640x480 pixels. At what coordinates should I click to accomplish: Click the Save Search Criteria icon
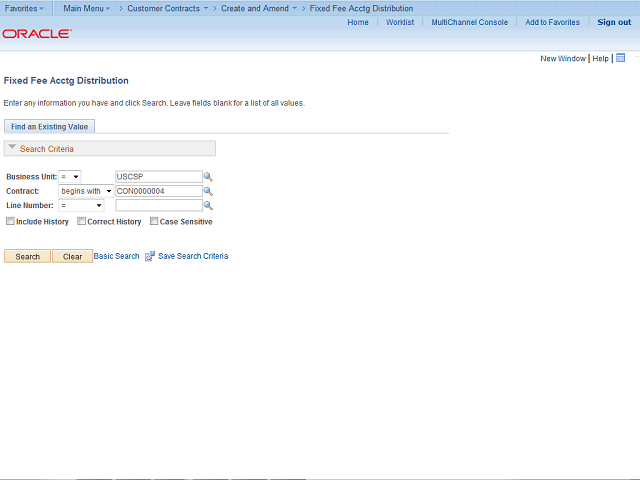(x=150, y=256)
